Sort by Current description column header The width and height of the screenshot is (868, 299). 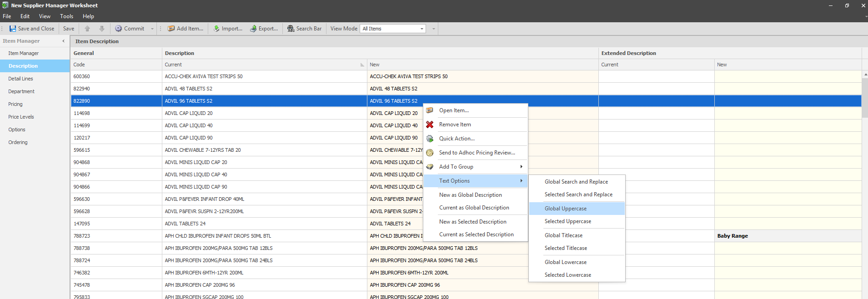[265, 65]
